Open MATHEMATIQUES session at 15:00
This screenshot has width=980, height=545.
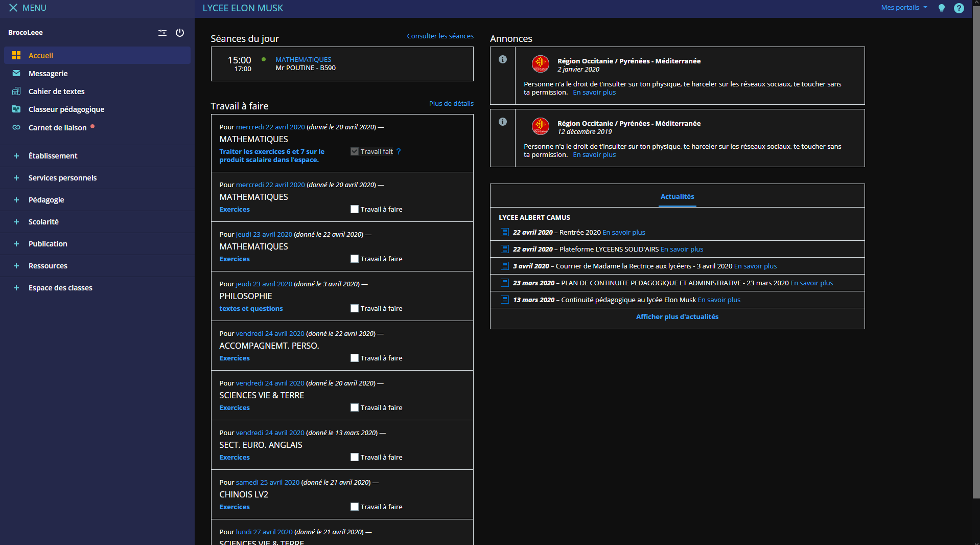pyautogui.click(x=303, y=60)
